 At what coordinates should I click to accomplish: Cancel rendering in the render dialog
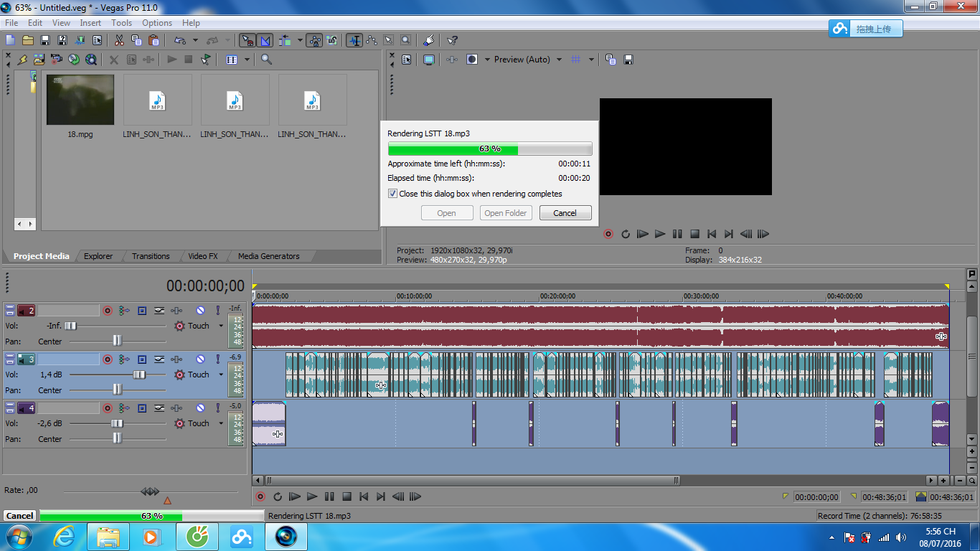point(565,213)
